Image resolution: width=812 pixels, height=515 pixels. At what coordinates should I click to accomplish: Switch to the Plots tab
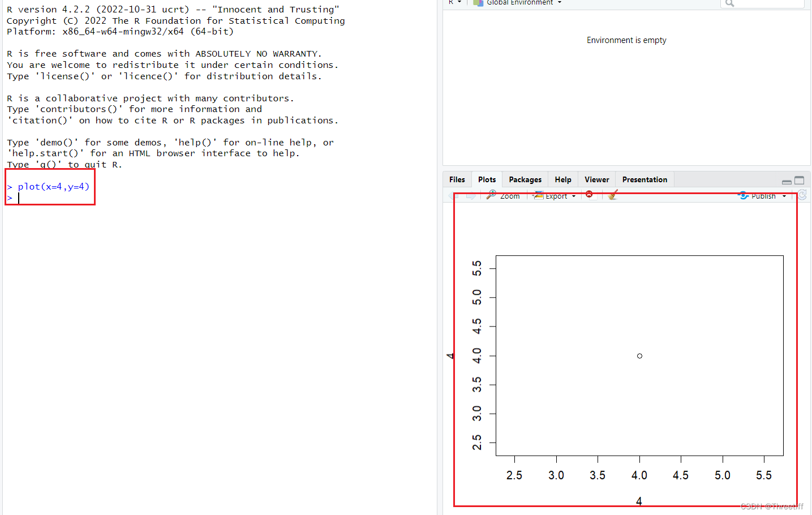(487, 179)
